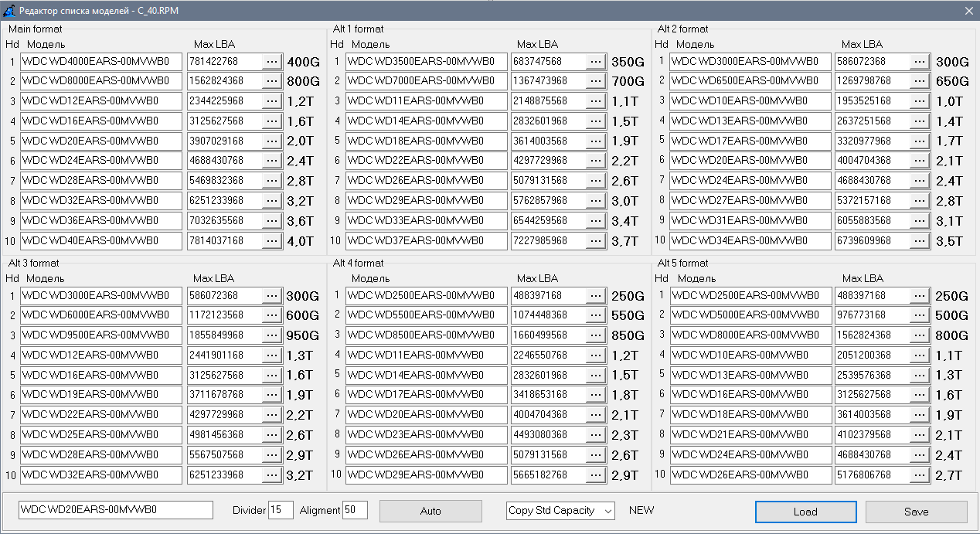Screen dimensions: 980x534
Task: Click the Max LBA field 6544259568 in Alt 1
Action: [x=549, y=221]
